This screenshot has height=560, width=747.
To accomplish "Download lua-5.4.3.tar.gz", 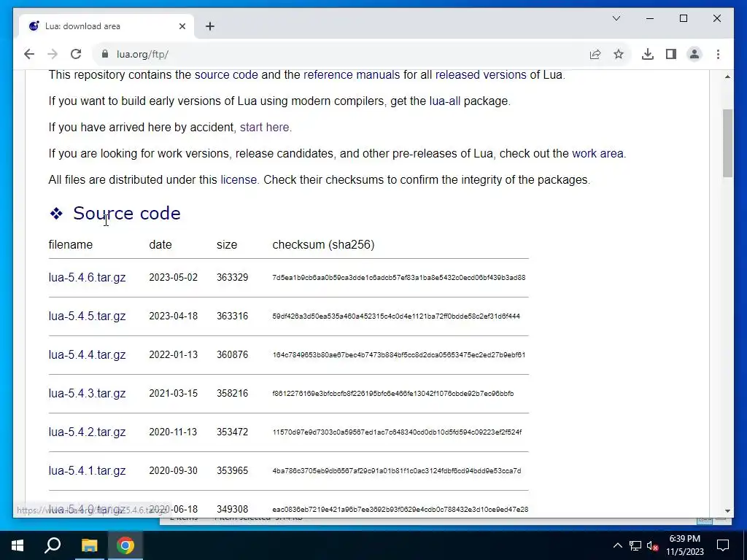I will pos(88,393).
